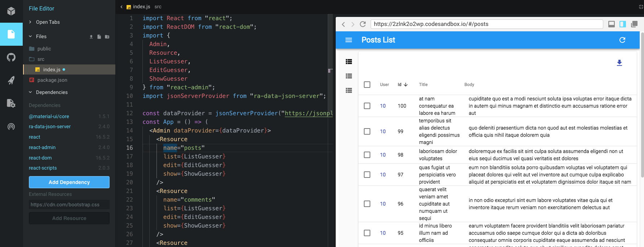Open the deployment rocket icon
Screen dimensions: 644x247
click(x=11, y=80)
